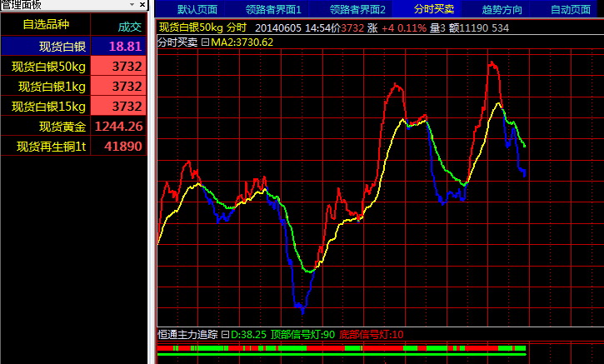
Task: Click the 额11190 534 turnover value
Action: pos(479,27)
